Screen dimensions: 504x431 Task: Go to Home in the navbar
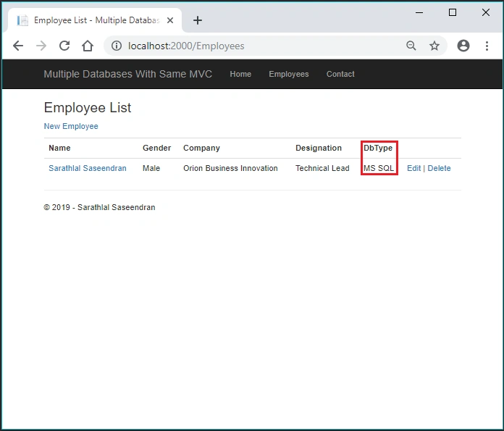(240, 74)
